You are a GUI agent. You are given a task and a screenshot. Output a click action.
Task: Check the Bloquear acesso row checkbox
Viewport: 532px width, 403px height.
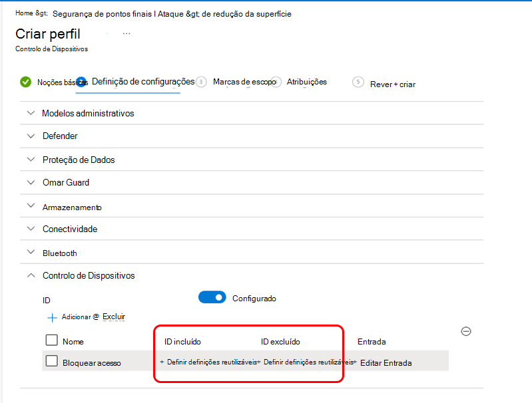[x=51, y=361]
